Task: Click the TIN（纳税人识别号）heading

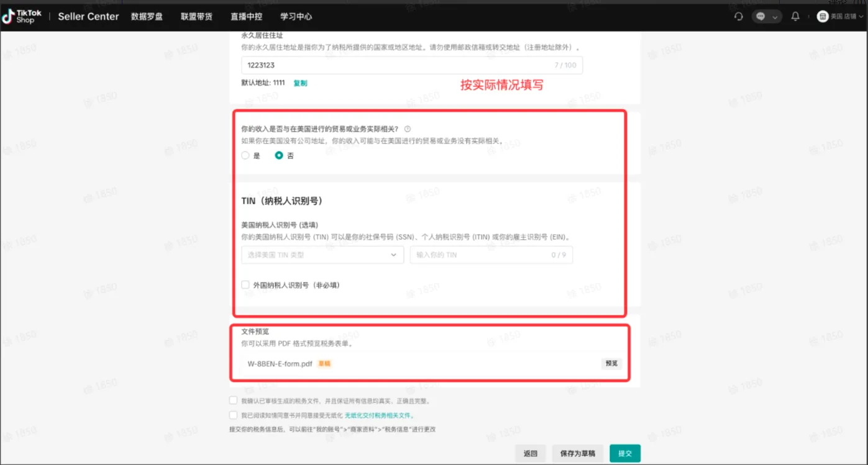Action: pyautogui.click(x=281, y=201)
